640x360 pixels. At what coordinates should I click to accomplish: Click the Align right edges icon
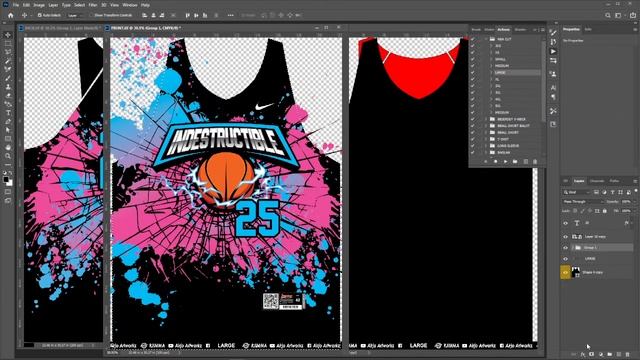(162, 15)
